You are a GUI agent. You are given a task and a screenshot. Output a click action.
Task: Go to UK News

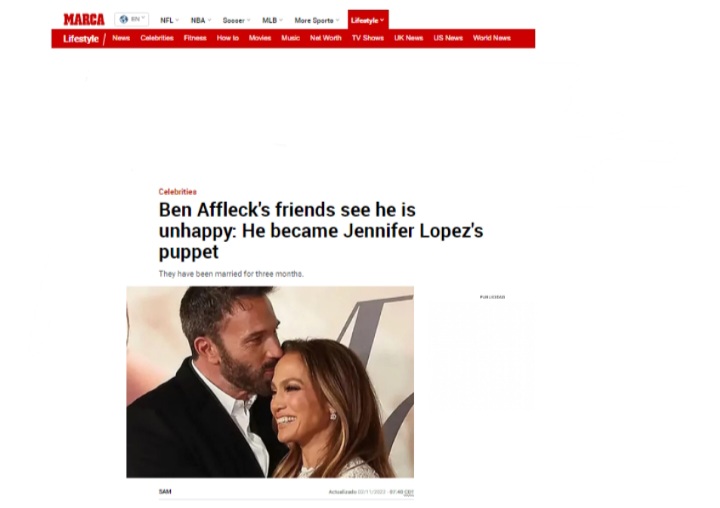(409, 38)
